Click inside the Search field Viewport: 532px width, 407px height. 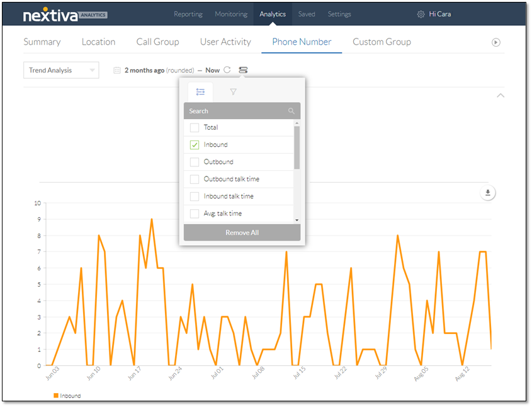coord(242,111)
